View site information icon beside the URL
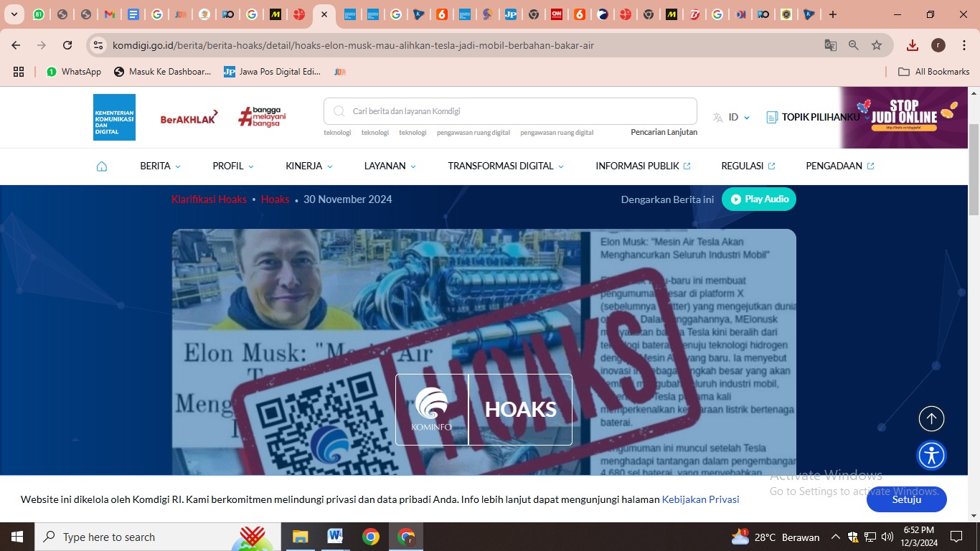Viewport: 980px width, 551px height. click(99, 45)
